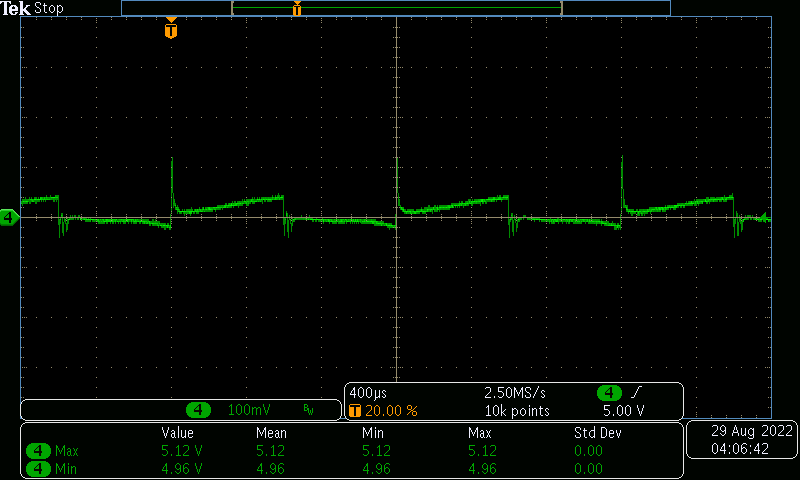Click the Tek logo
Screen dimensions: 800x480
(x=15, y=8)
